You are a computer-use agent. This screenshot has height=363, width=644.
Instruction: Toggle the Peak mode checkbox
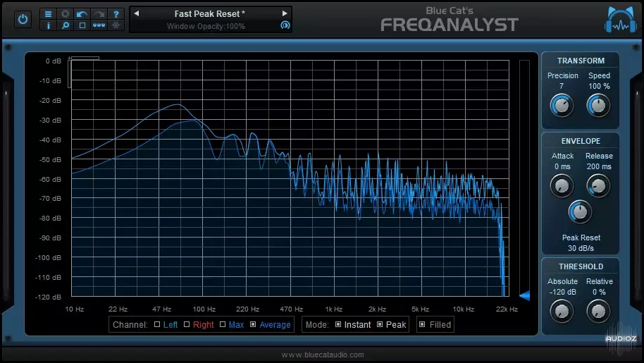(380, 324)
